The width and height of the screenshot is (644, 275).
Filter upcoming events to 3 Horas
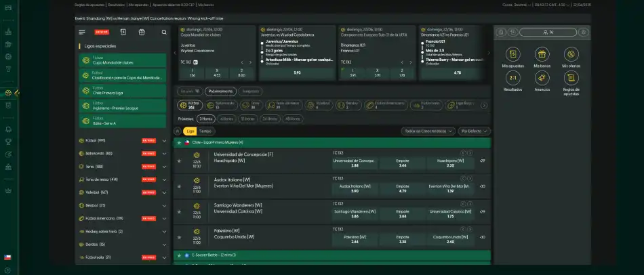(x=205, y=118)
